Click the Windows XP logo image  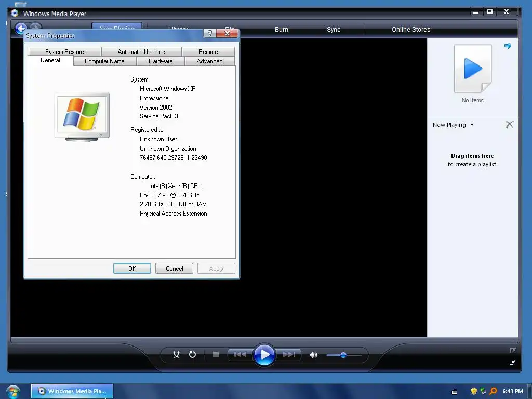pyautogui.click(x=82, y=116)
